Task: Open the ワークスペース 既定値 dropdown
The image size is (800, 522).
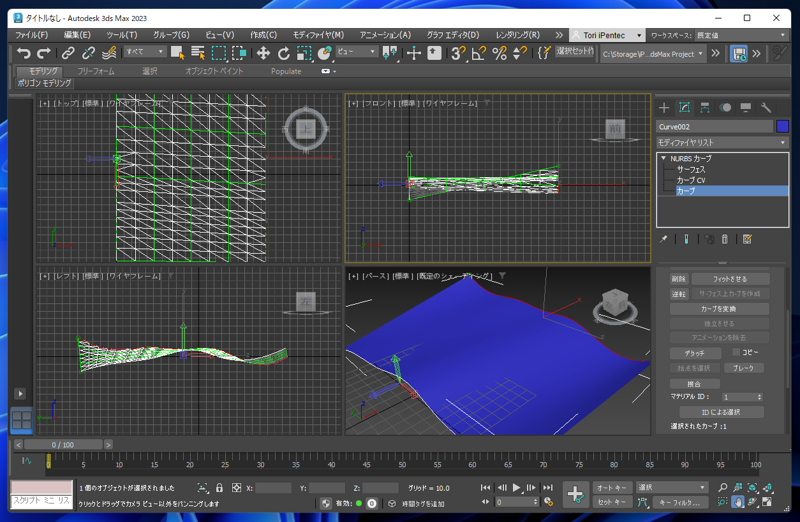Action: 741,35
